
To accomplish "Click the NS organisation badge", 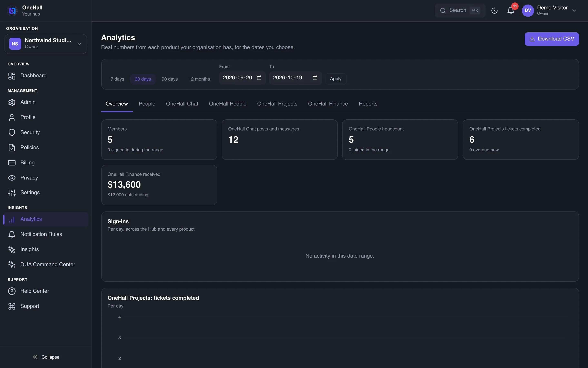I will tap(15, 44).
